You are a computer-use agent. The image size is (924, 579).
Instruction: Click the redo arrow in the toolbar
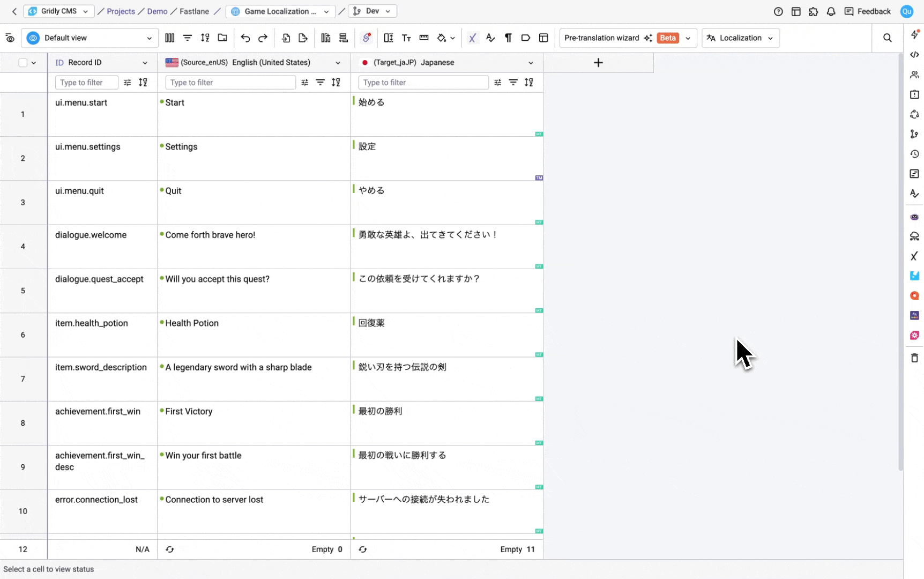point(263,38)
